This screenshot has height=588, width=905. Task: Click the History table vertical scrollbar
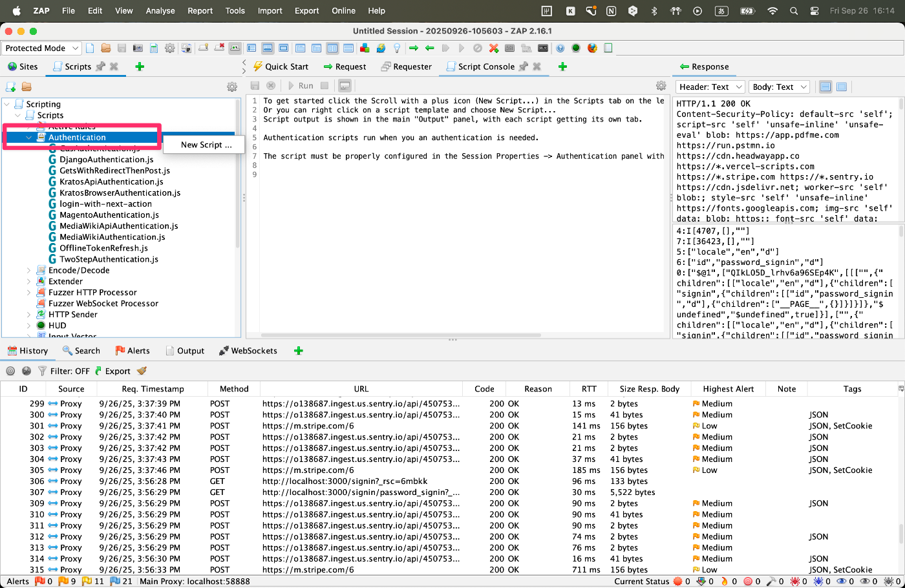pyautogui.click(x=900, y=533)
